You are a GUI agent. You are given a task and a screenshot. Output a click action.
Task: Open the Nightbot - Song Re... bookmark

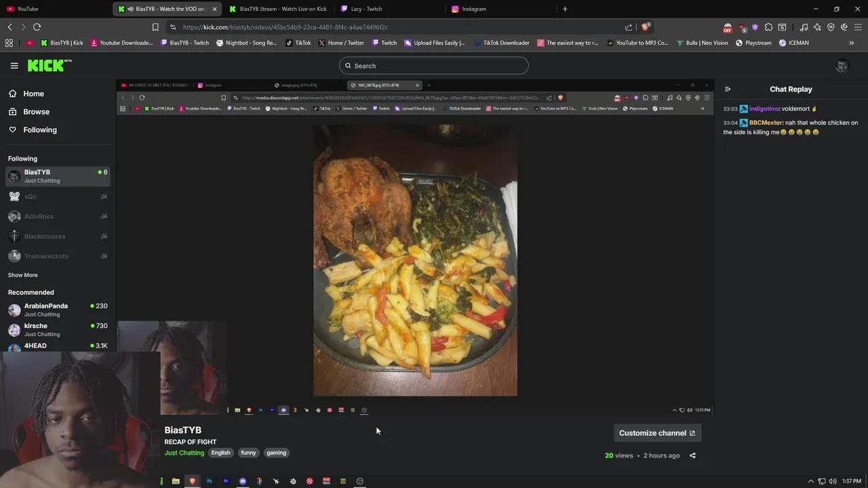(x=246, y=43)
